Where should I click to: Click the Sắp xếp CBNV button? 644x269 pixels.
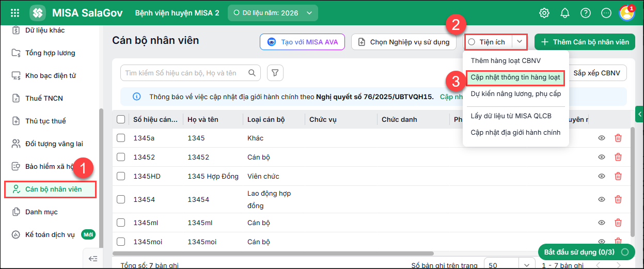coord(597,73)
